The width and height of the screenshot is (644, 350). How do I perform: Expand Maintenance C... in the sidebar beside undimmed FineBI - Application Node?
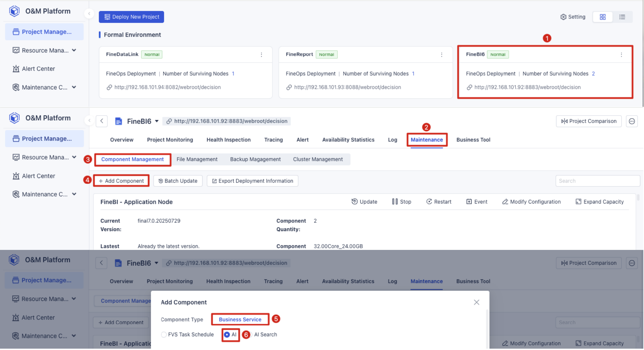pos(74,194)
